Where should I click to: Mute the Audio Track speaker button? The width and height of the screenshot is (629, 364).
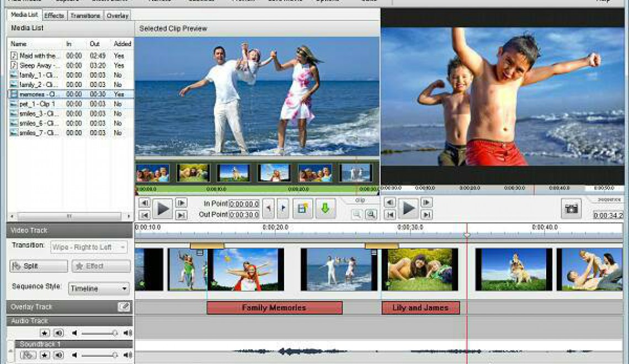click(x=58, y=333)
